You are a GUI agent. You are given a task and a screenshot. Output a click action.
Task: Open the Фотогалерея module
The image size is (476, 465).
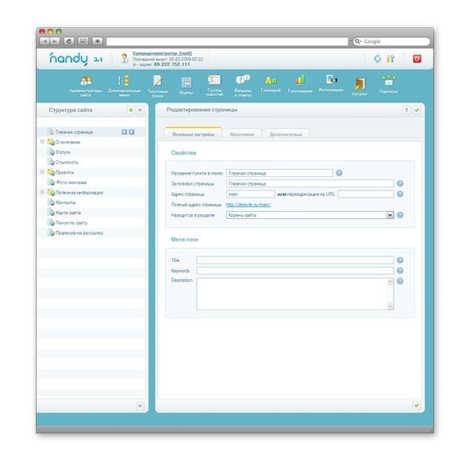point(331,83)
